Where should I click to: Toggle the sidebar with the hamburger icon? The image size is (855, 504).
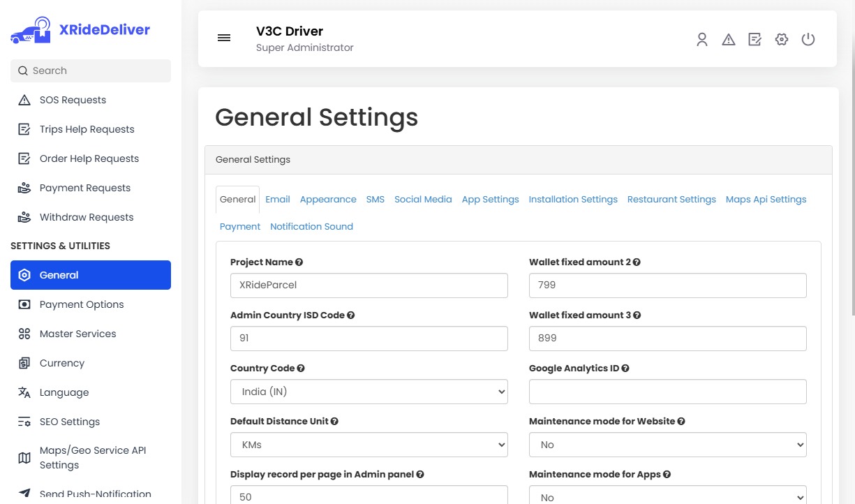coord(223,38)
